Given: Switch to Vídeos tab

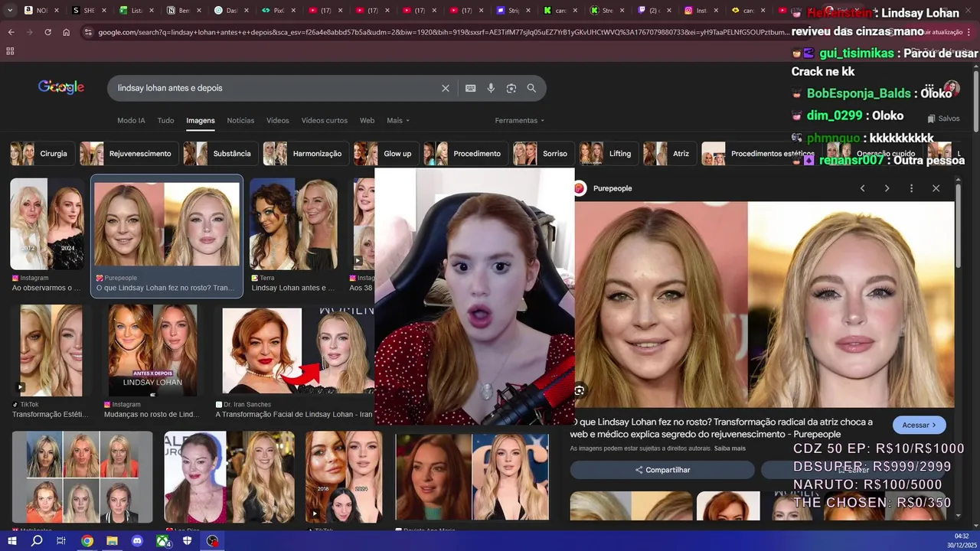Looking at the screenshot, I should pyautogui.click(x=278, y=120).
